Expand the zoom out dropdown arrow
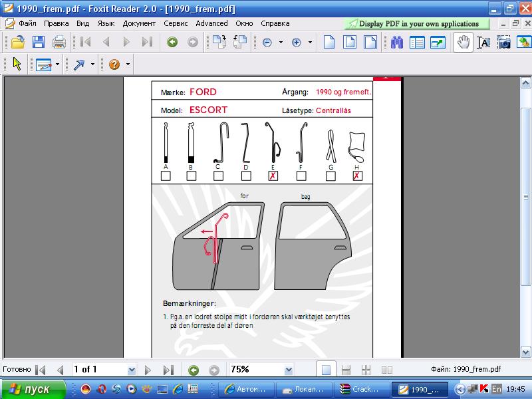Image resolution: width=532 pixels, height=399 pixels. (281, 43)
